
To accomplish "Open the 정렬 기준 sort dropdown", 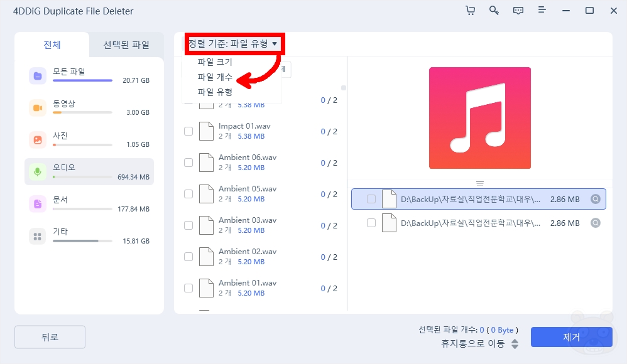I will tap(234, 43).
